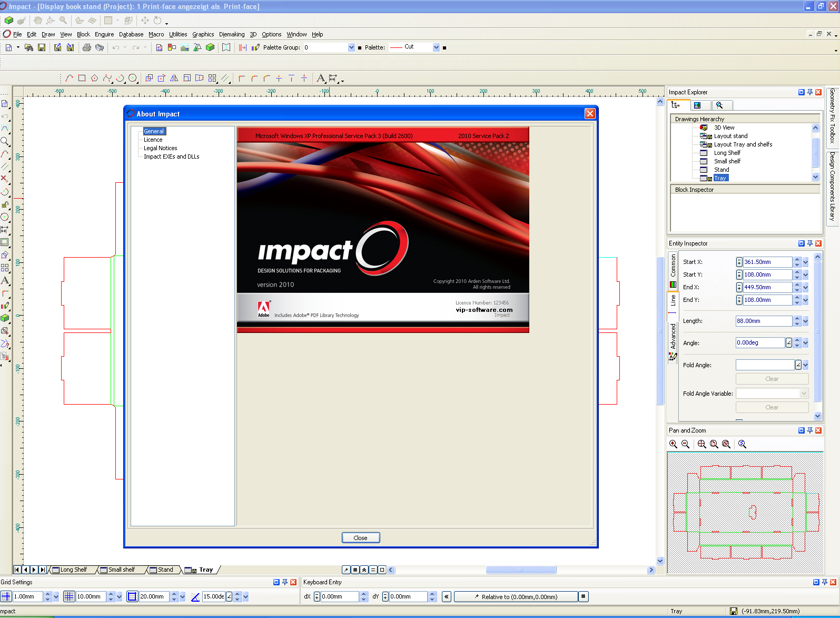
Task: Click the hatch lines tool icon
Action: pyautogui.click(x=225, y=78)
